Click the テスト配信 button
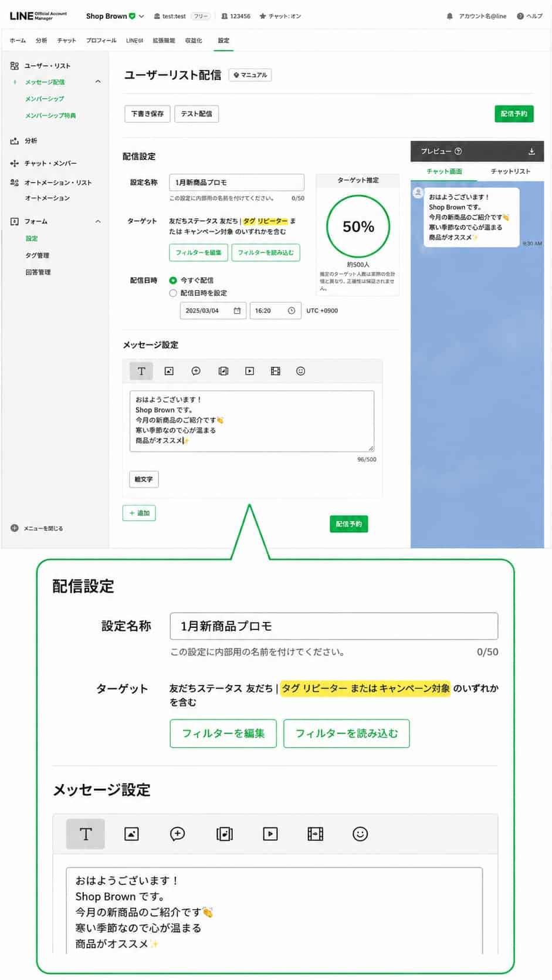 (197, 114)
